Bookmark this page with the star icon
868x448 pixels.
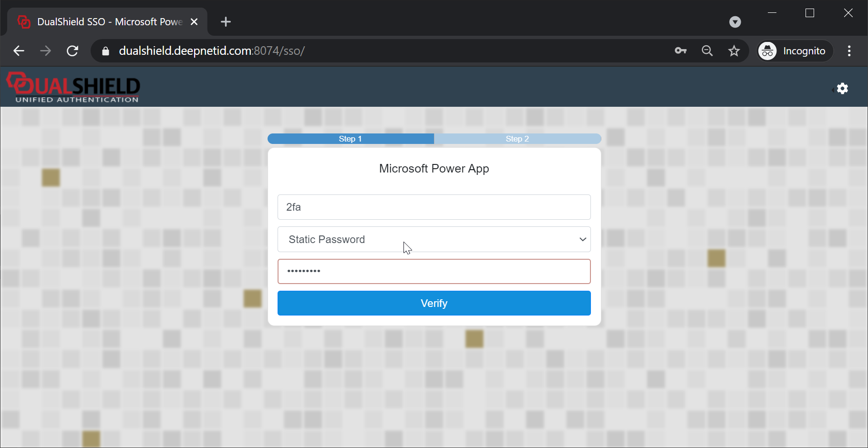734,51
